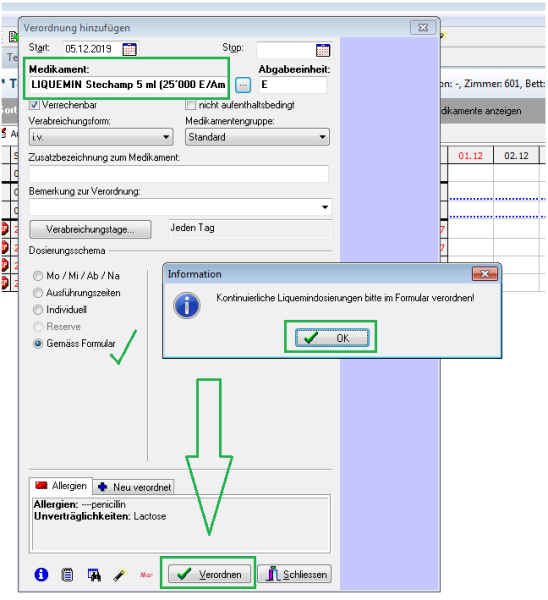Switch to the Allergien tab

click(61, 486)
